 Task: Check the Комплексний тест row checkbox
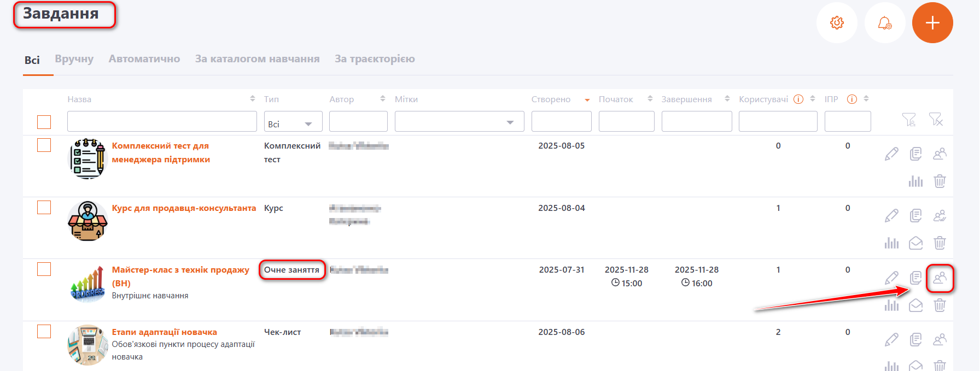coord(44,145)
